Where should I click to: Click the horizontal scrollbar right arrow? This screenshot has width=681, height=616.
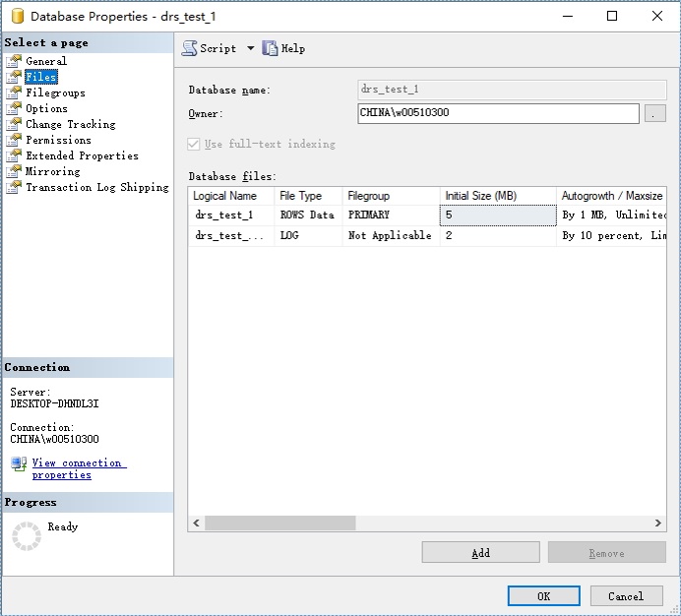(x=658, y=524)
